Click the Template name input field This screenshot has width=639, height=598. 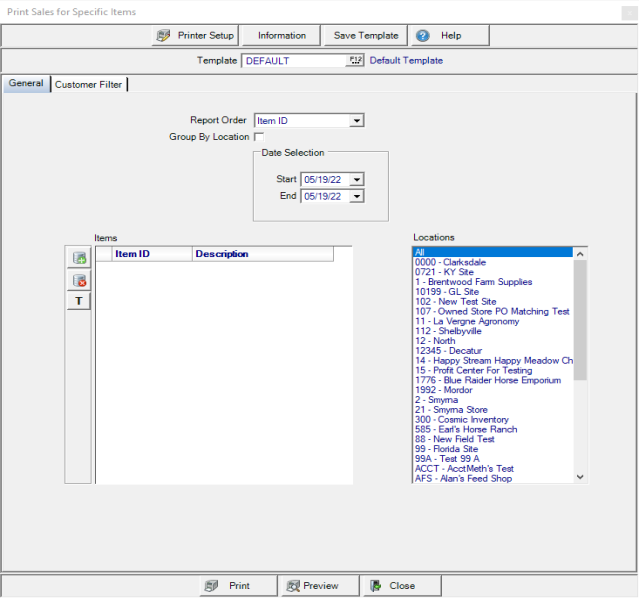pyautogui.click(x=294, y=61)
